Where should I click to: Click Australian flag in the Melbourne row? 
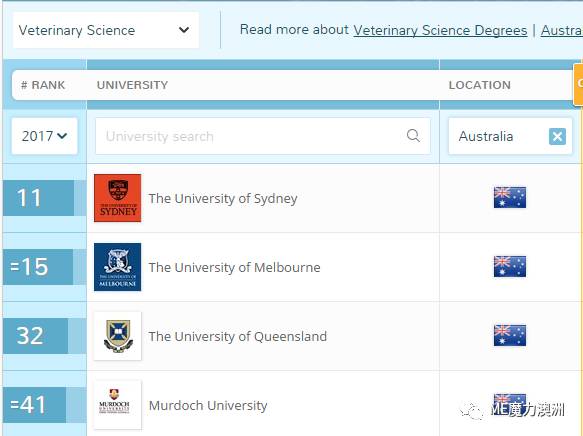[510, 266]
